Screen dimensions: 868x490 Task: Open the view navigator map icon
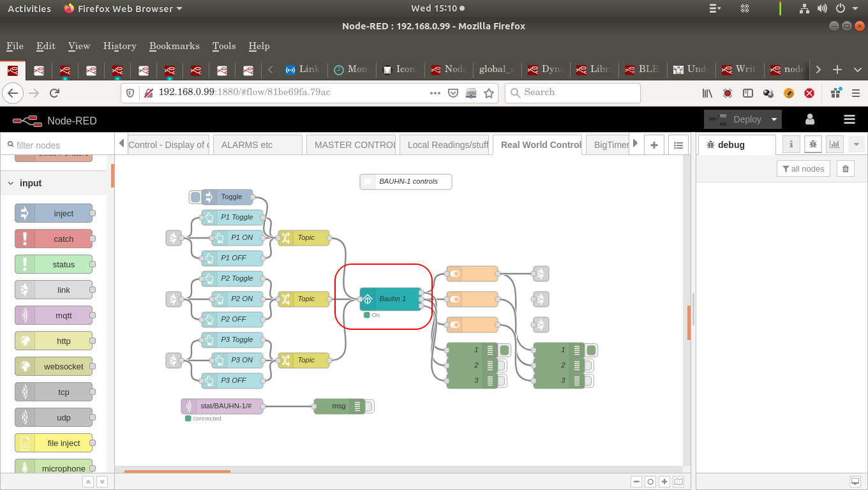point(678,482)
